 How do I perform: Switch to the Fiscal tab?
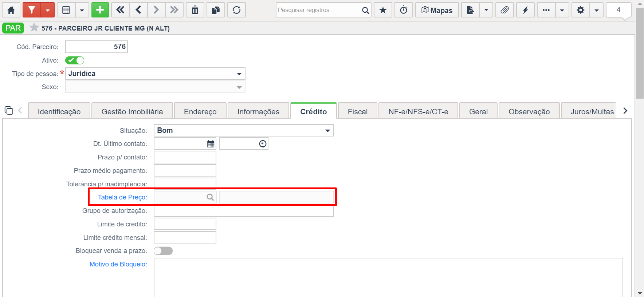pos(358,111)
